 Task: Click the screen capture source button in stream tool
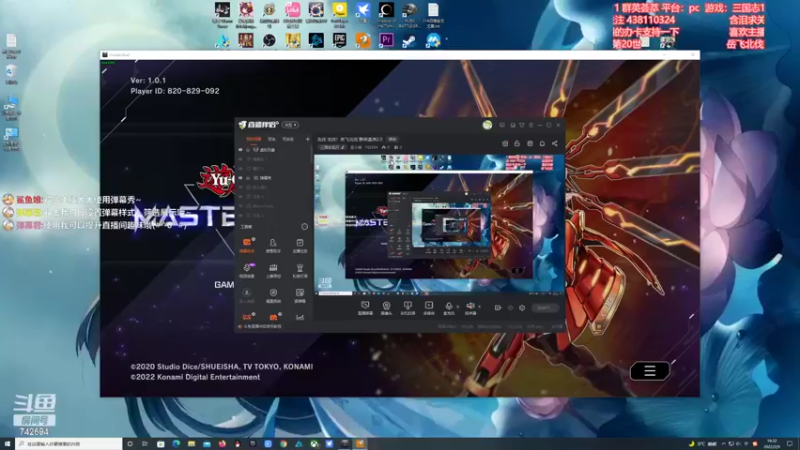click(365, 308)
